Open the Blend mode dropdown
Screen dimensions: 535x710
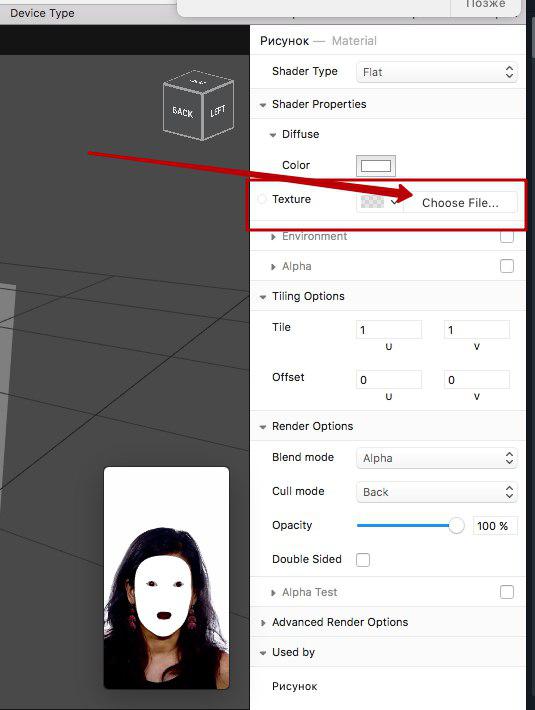click(437, 458)
